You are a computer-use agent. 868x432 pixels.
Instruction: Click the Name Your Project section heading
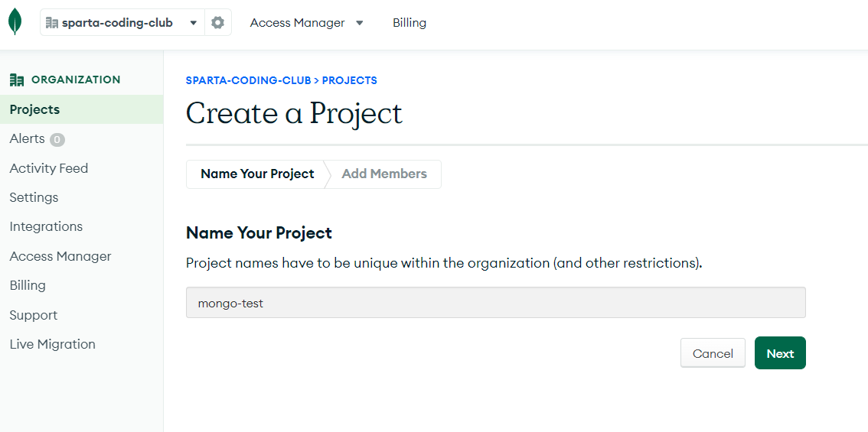[x=259, y=233]
